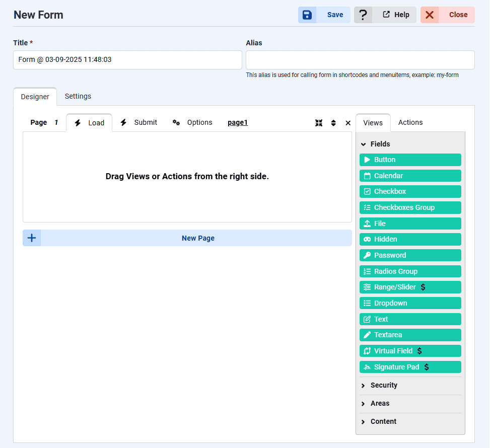Expand the Security section
This screenshot has width=490, height=448.
point(383,385)
